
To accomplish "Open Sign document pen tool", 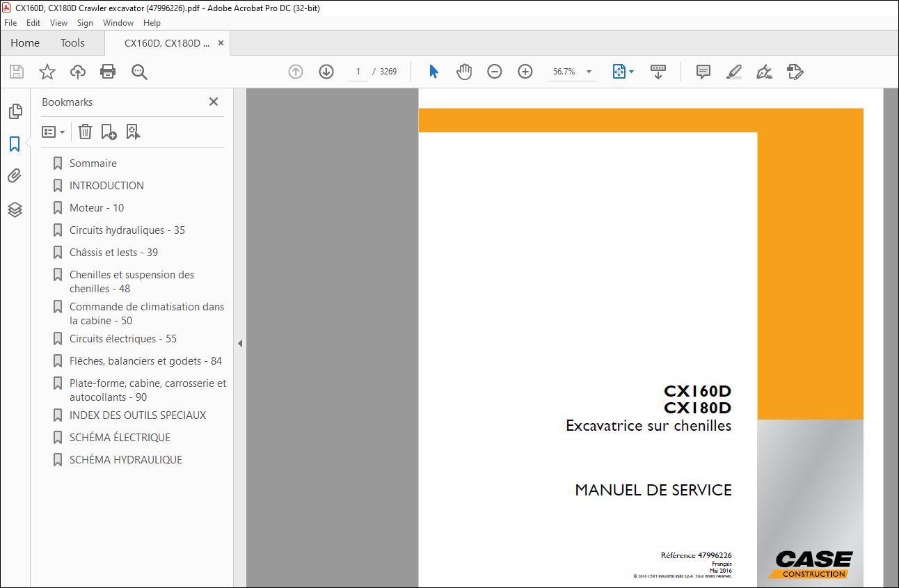I will 764,72.
